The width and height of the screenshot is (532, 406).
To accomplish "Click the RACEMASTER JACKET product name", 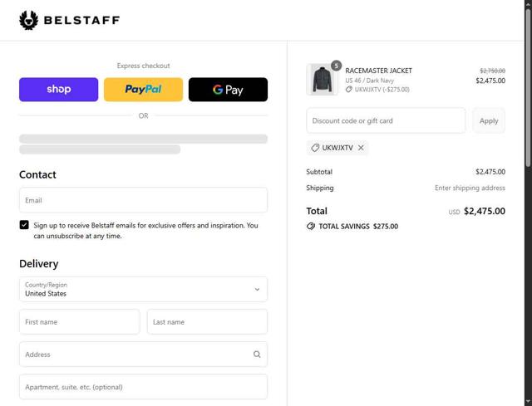I will (379, 71).
